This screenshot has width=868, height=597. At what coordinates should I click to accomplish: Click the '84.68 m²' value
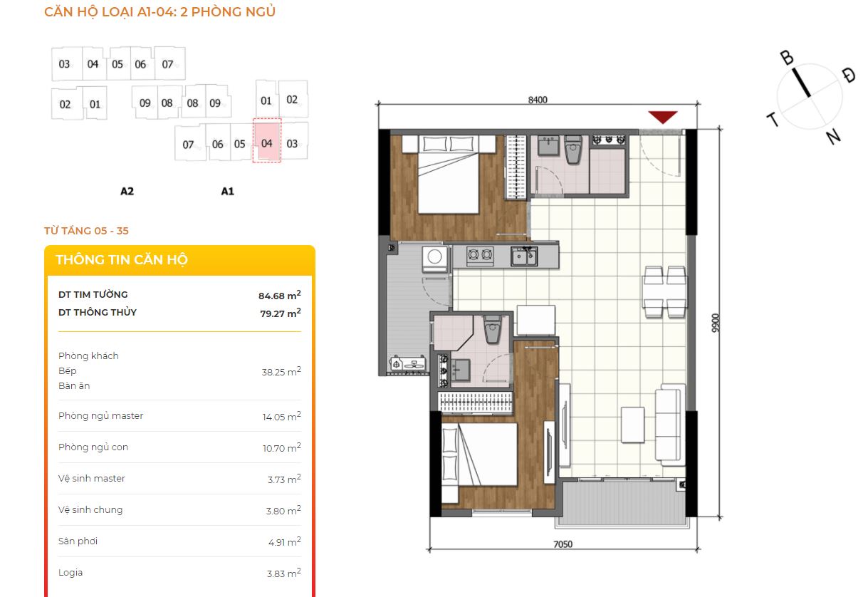pos(279,294)
